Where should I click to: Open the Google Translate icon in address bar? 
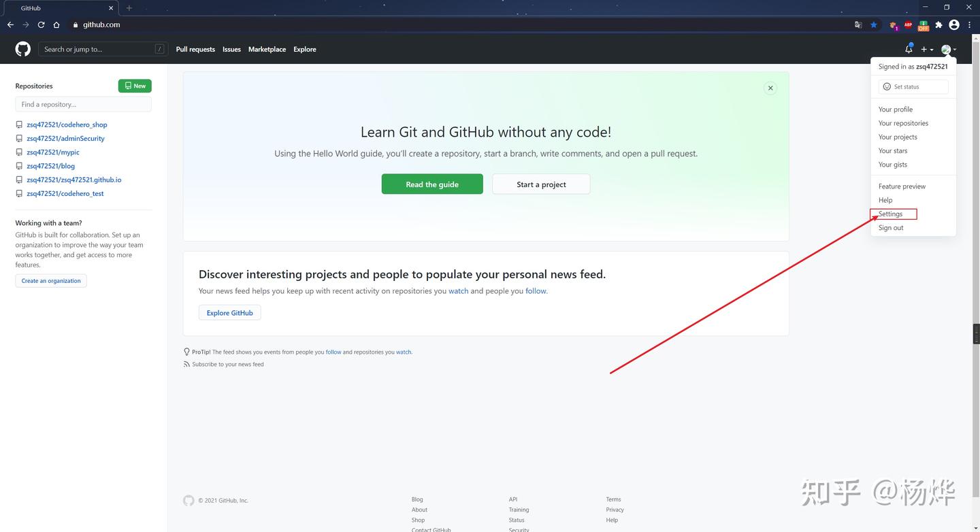(x=857, y=24)
